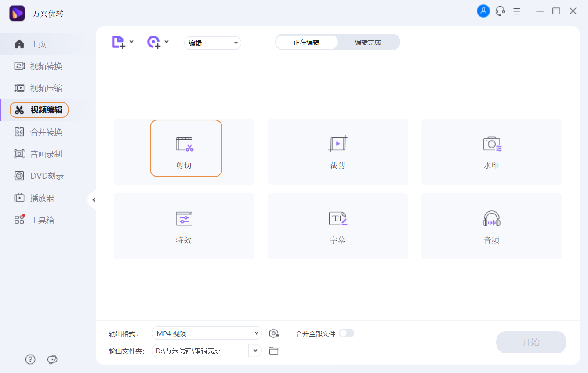
Task: Open 合并转换 in the sidebar
Action: [48, 132]
